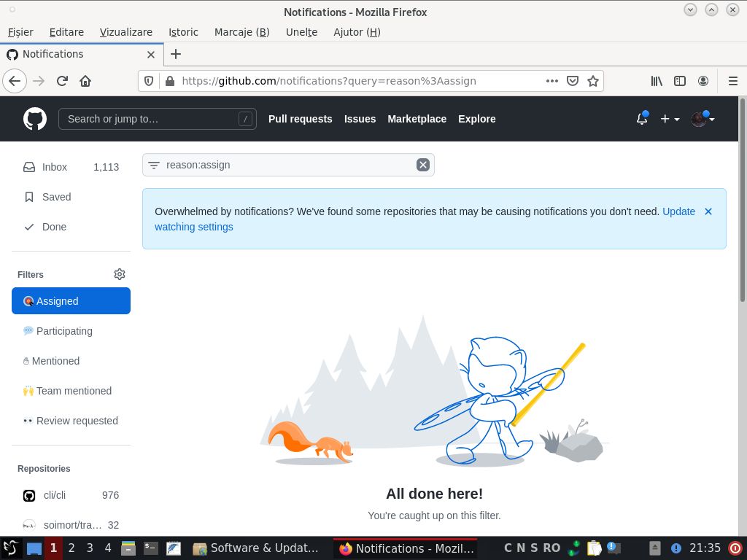The image size is (747, 560).
Task: Open the Firefox home page button
Action: click(x=85, y=81)
